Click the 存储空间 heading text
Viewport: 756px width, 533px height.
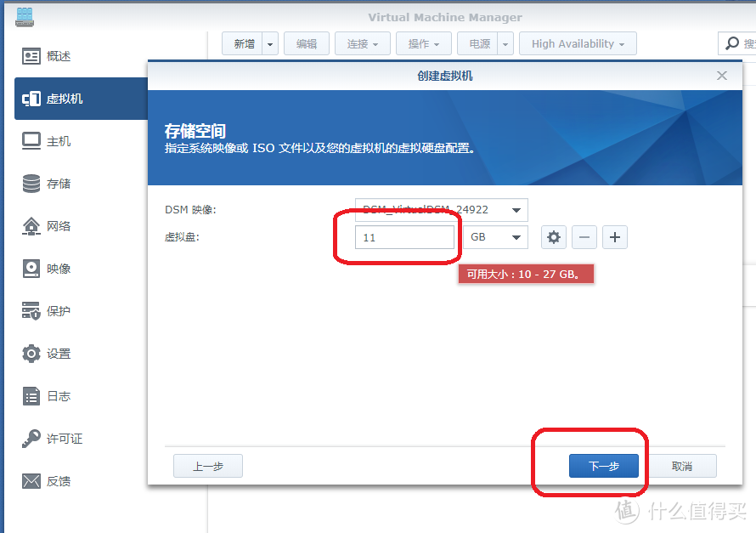195,131
